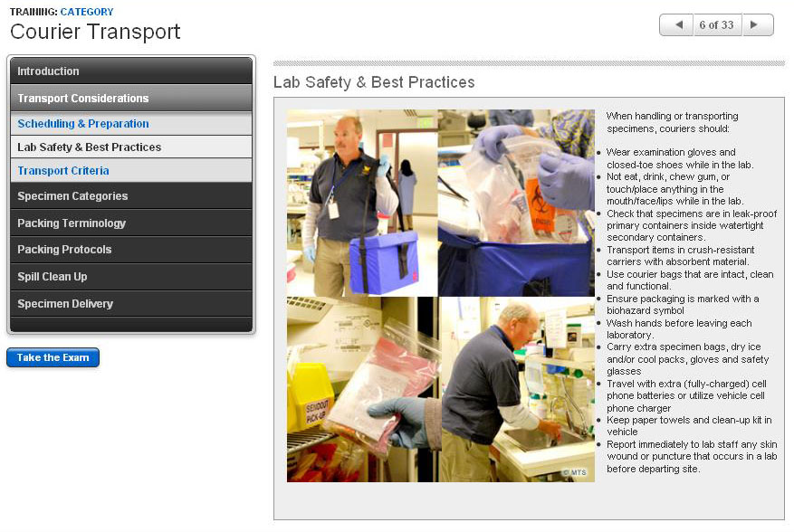Image resolution: width=794 pixels, height=532 pixels.
Task: Click the Courier Transport page title
Action: [95, 33]
